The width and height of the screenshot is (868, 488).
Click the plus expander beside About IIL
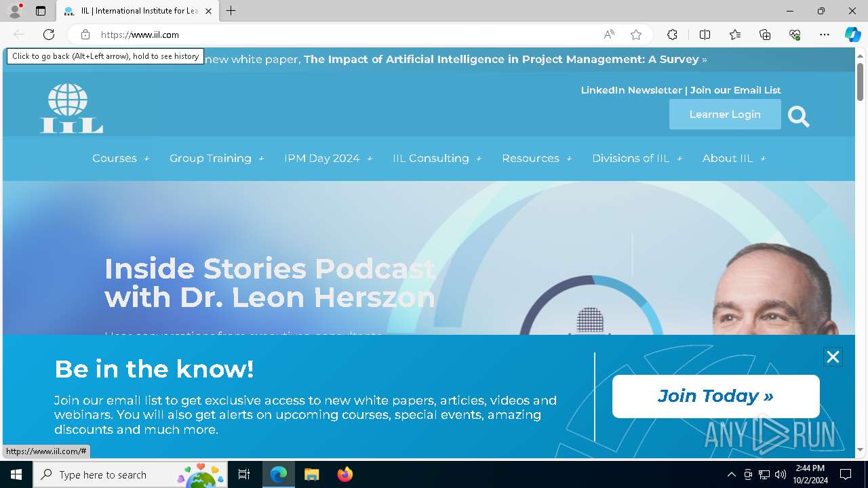(762, 159)
